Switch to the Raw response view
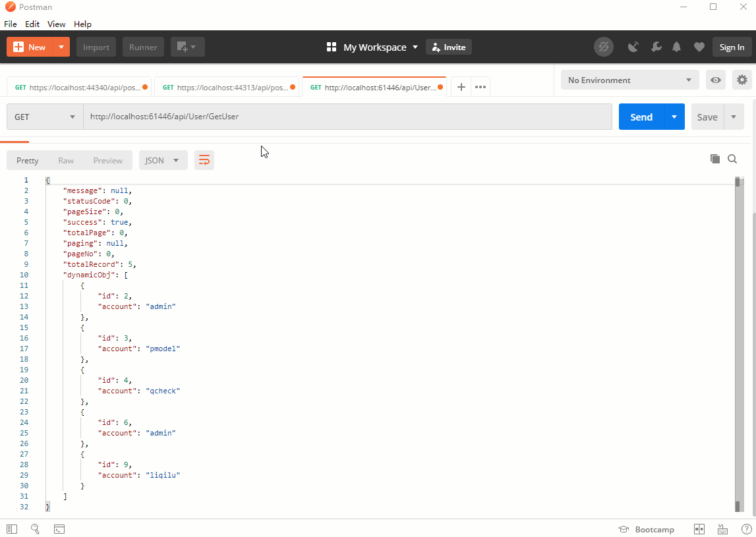This screenshot has width=756, height=537. coord(65,159)
